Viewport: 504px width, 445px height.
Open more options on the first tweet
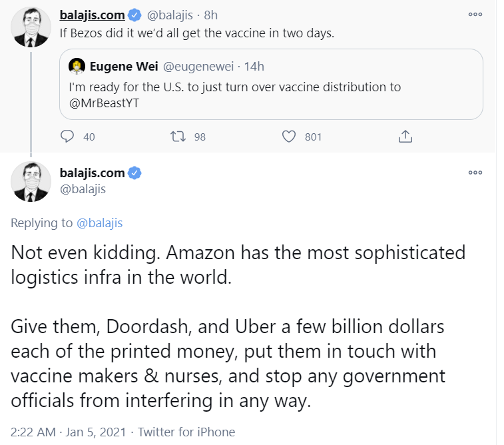click(475, 13)
